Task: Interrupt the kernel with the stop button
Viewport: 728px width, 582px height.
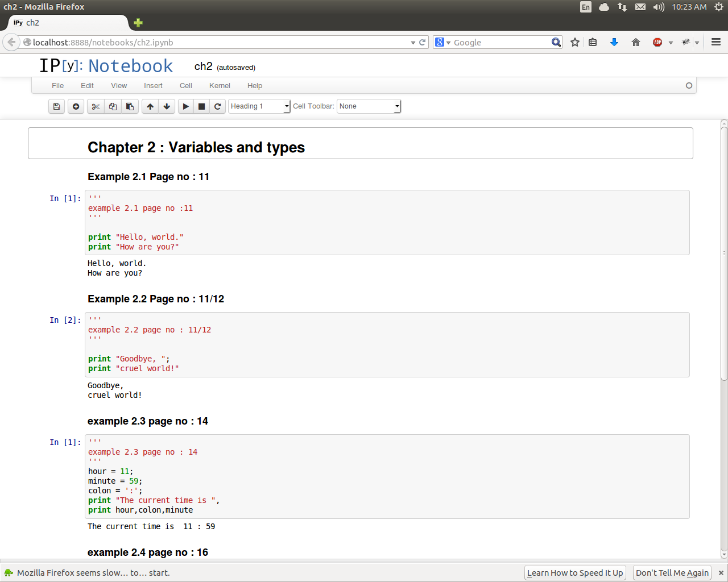Action: tap(201, 106)
